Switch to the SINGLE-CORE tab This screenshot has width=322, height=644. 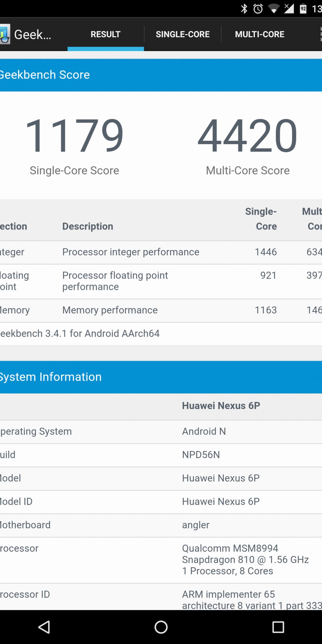[x=183, y=34]
